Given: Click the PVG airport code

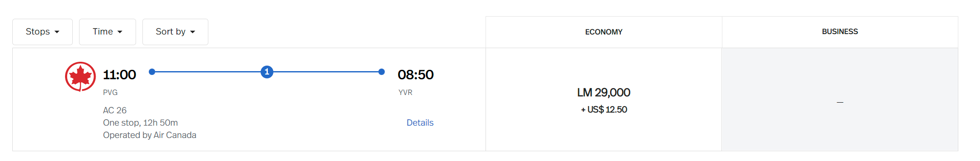Looking at the screenshot, I should pyautogui.click(x=110, y=92).
